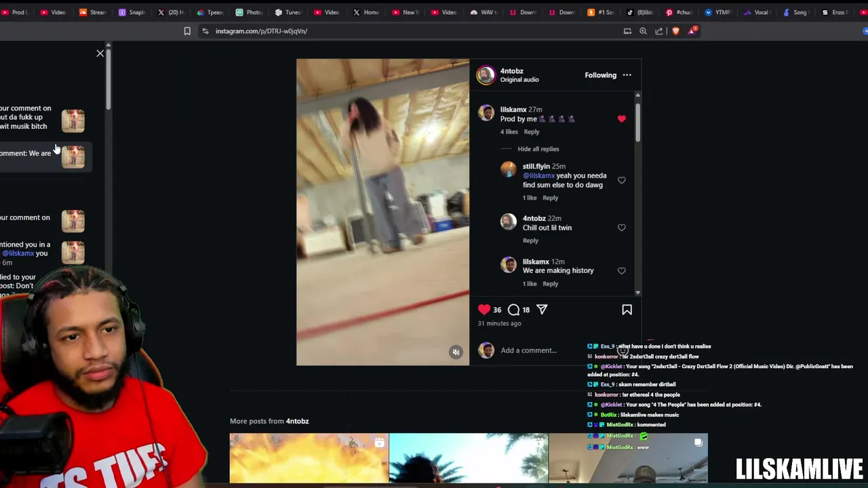This screenshot has width=868, height=488.
Task: Switch to the TikTok '(8)lilsk' tab
Action: coord(639,12)
